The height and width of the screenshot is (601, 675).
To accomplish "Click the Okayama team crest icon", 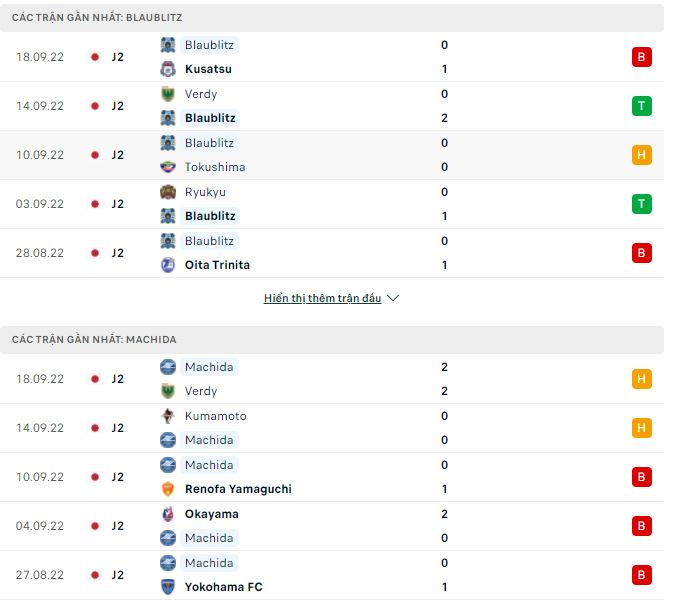I will coord(168,514).
